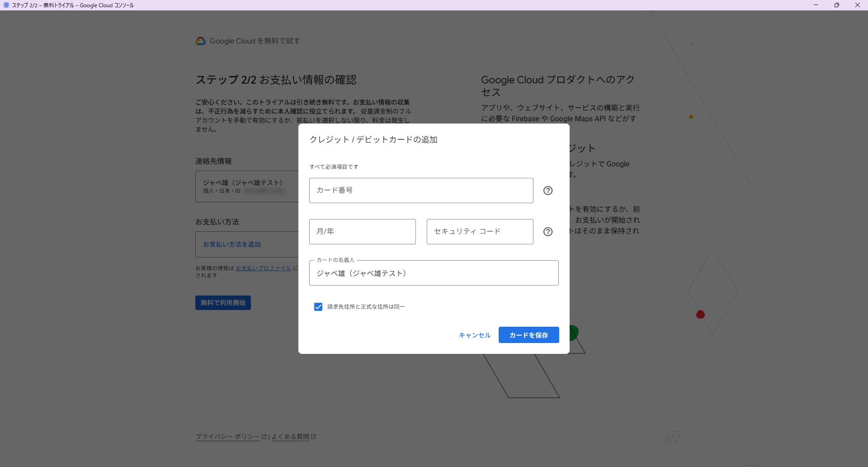This screenshot has width=868, height=467.
Task: Select the セキュリティ コード field
Action: [x=480, y=232]
